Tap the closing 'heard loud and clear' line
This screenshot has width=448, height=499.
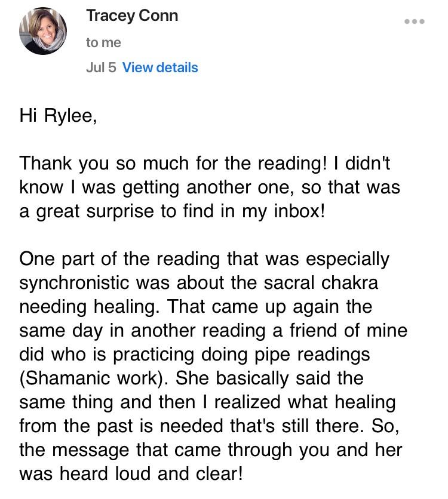(x=131, y=473)
